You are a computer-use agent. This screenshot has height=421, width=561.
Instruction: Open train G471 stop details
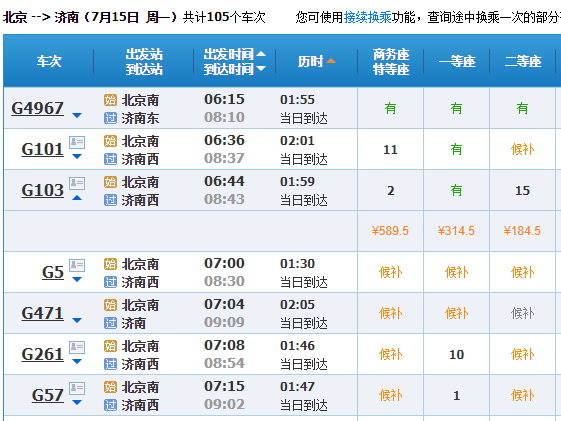(43, 313)
